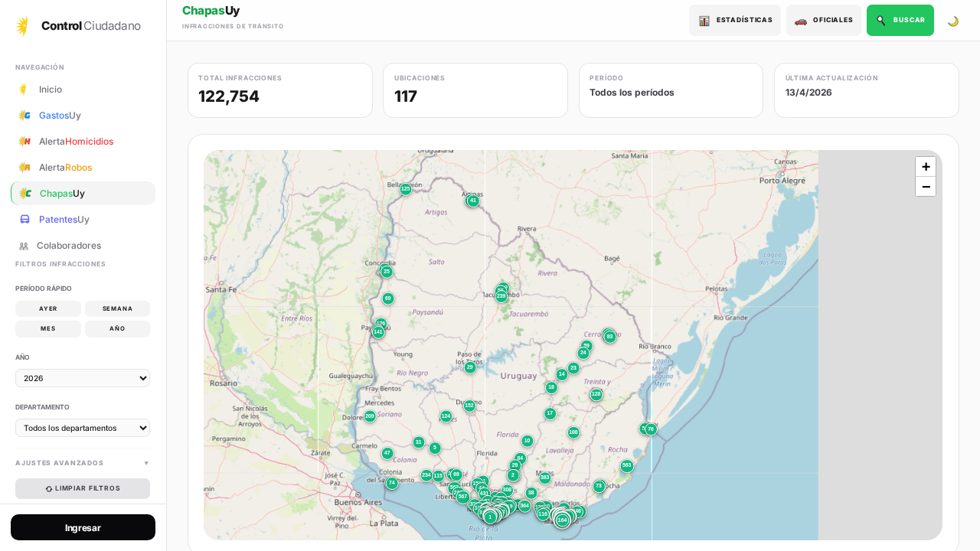This screenshot has height=551, width=980.
Task: Select the Ayer quick period filter
Action: 48,309
